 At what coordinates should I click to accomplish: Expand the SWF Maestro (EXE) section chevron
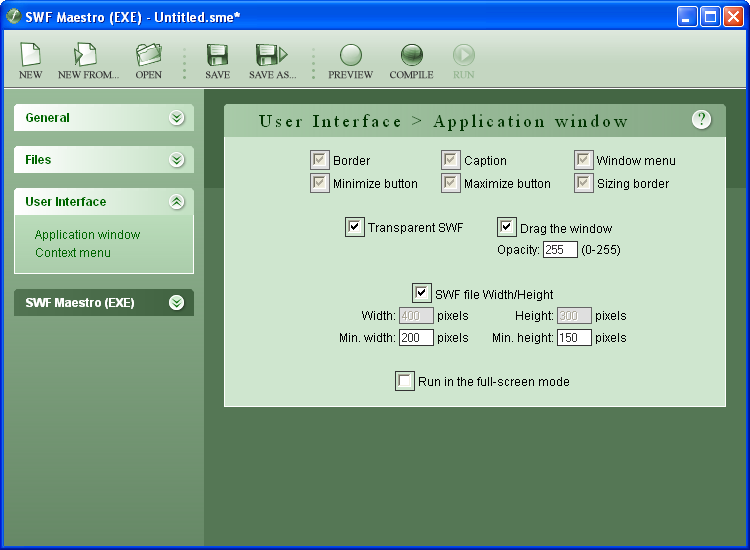[x=176, y=303]
